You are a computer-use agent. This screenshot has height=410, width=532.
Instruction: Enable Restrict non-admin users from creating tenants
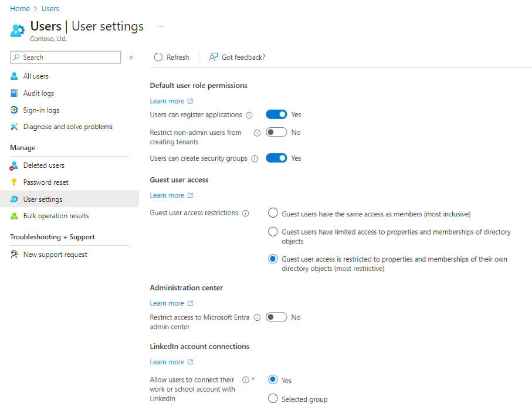pos(276,132)
